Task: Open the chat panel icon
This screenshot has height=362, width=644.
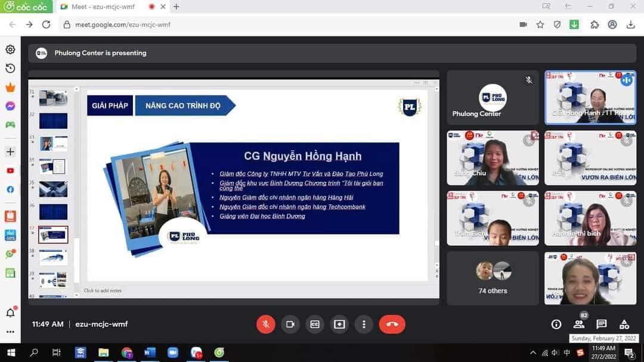Action: click(601, 324)
